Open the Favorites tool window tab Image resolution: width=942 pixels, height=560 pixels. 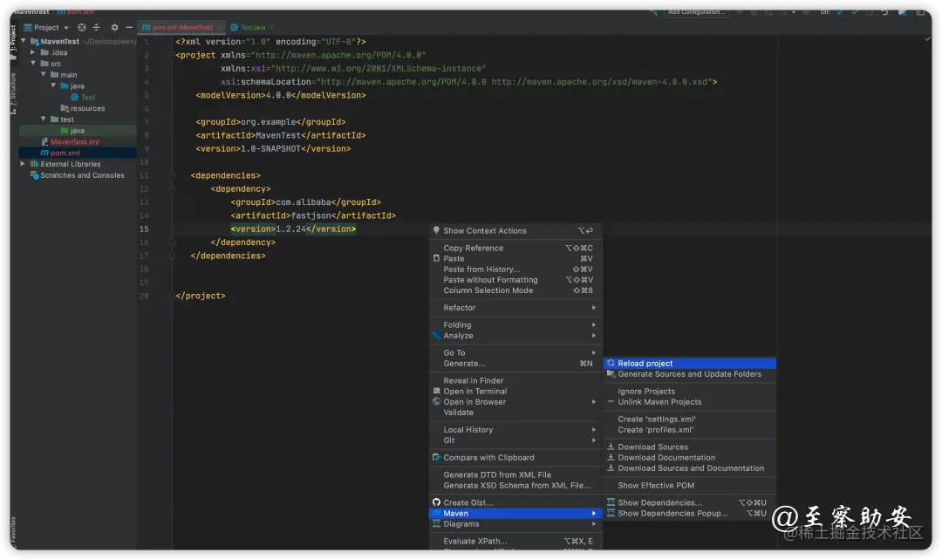13,530
